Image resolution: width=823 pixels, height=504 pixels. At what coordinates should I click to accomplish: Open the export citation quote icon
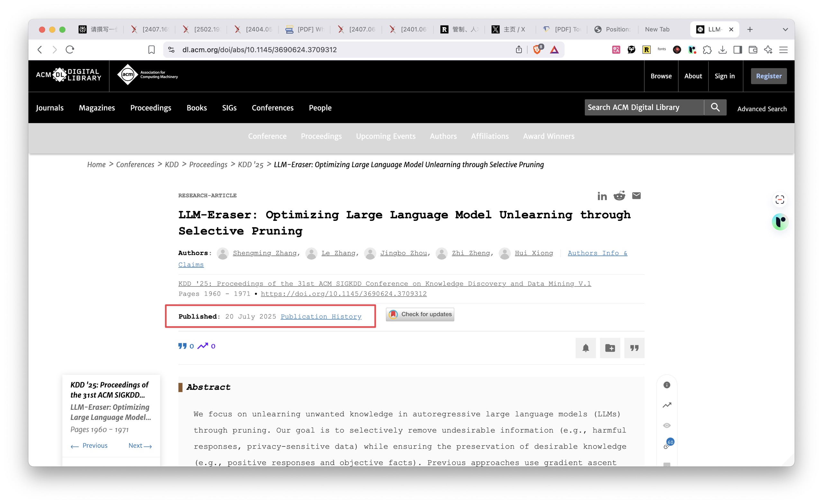(x=634, y=348)
